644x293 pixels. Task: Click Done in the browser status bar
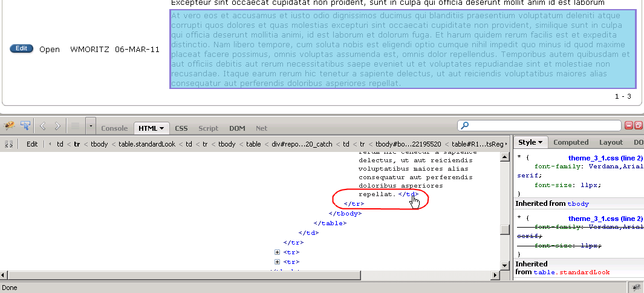tap(10, 288)
